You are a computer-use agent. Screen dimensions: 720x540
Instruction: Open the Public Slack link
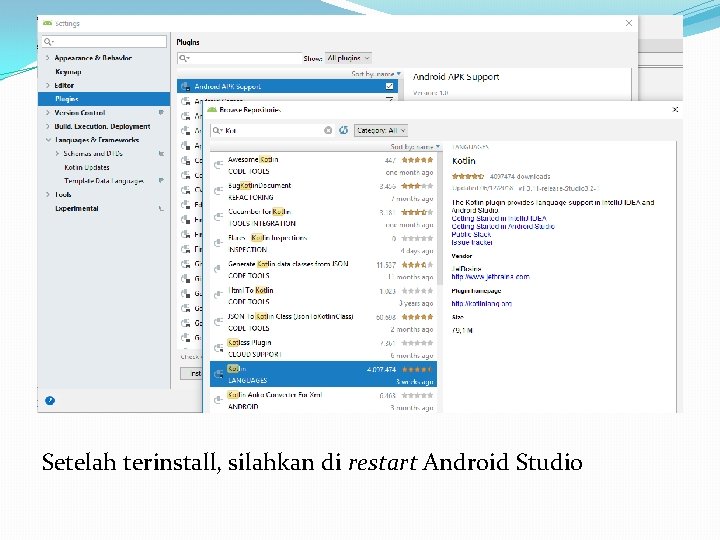point(471,234)
